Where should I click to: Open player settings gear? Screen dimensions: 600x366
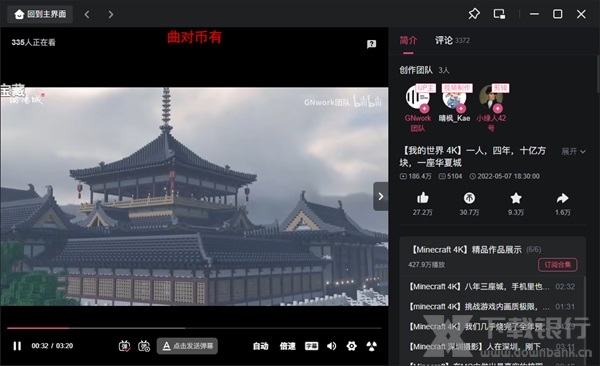tap(351, 346)
